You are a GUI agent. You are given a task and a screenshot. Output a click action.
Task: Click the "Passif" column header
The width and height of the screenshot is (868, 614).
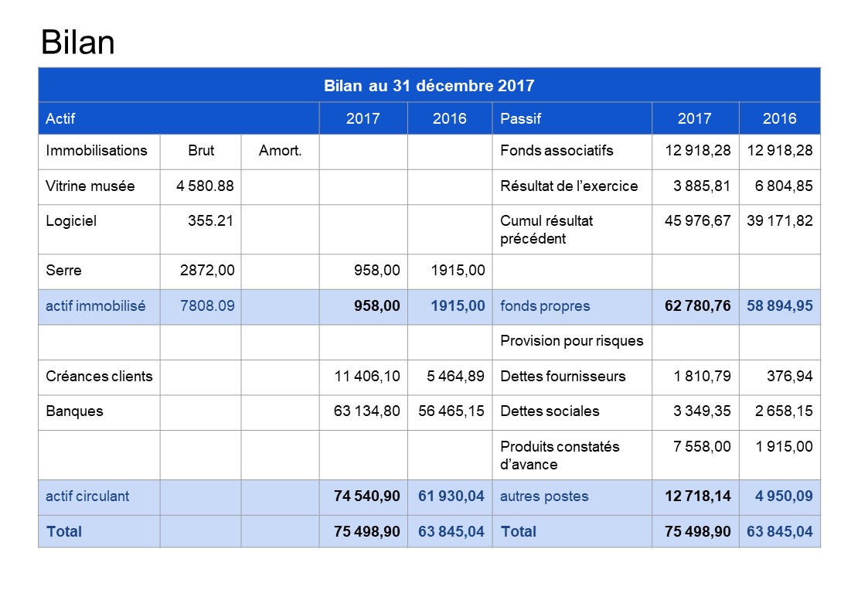[x=520, y=118]
